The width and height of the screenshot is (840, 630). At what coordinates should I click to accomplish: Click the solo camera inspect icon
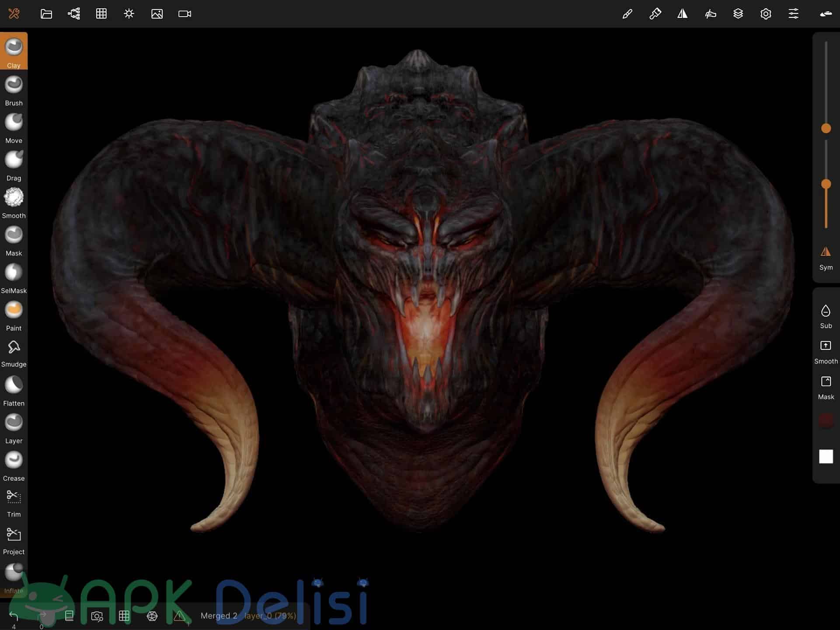point(97,616)
